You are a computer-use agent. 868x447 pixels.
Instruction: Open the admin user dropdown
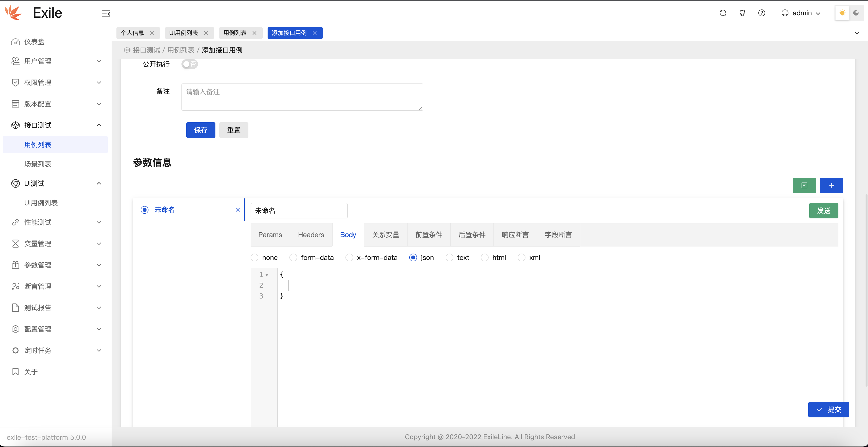point(801,13)
